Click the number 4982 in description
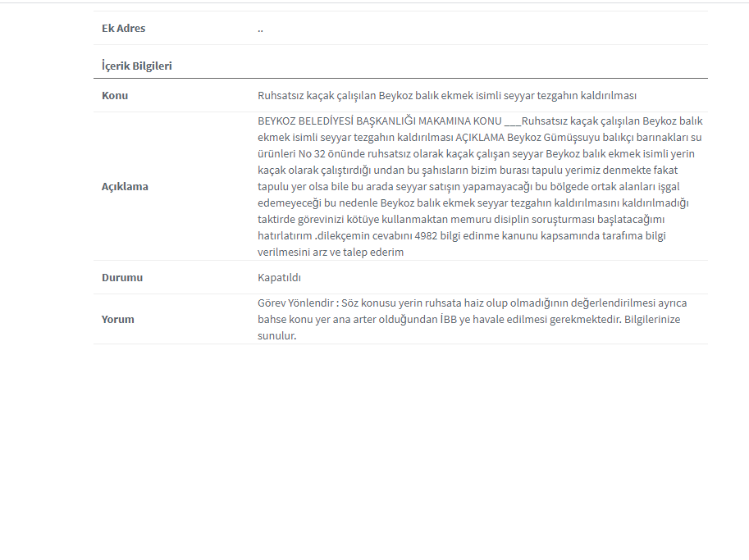 click(x=426, y=236)
